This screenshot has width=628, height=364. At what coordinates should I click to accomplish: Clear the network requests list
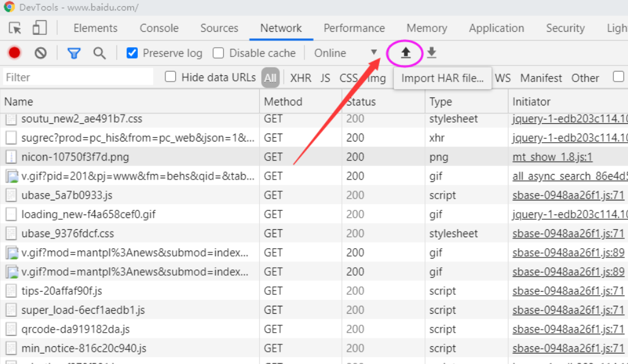(x=40, y=53)
